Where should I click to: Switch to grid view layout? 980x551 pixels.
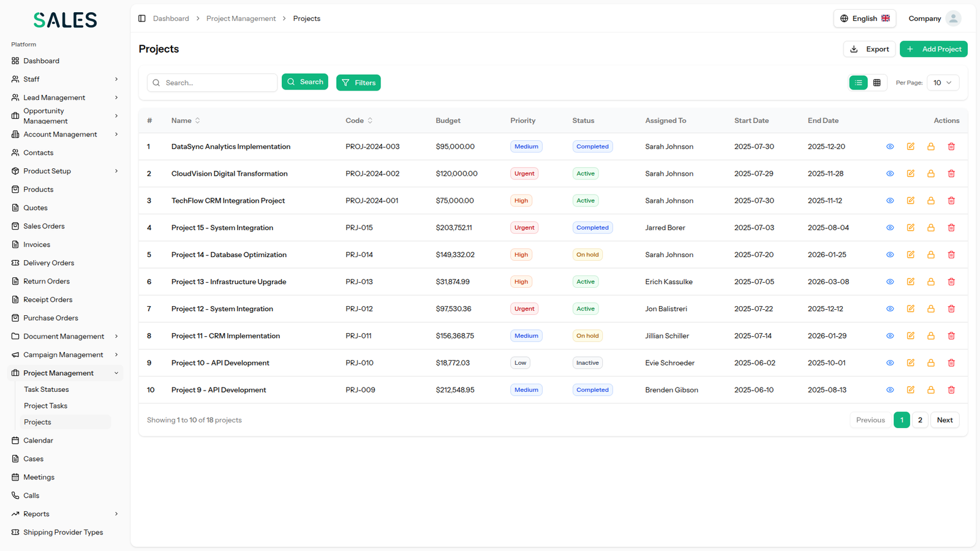pos(877,83)
